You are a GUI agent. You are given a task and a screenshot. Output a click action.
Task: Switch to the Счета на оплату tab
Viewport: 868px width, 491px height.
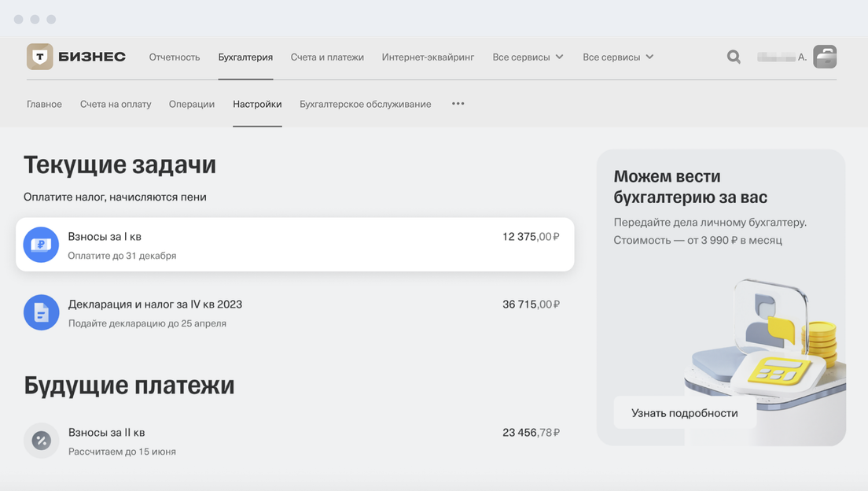pyautogui.click(x=116, y=104)
